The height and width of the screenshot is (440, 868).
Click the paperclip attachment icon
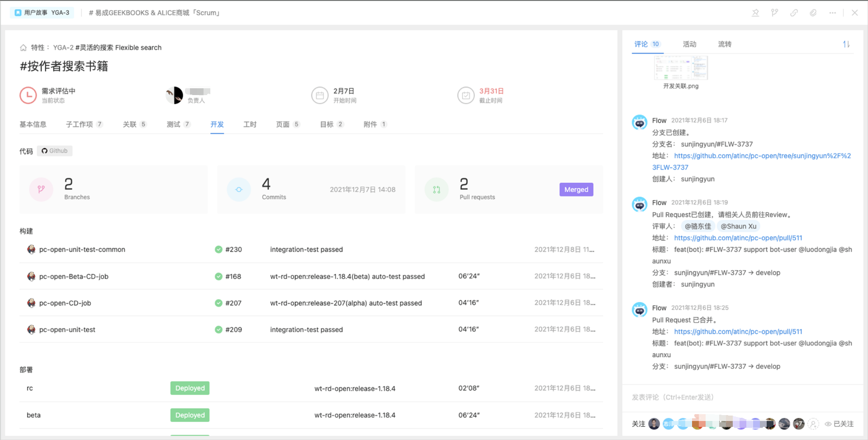click(x=813, y=13)
